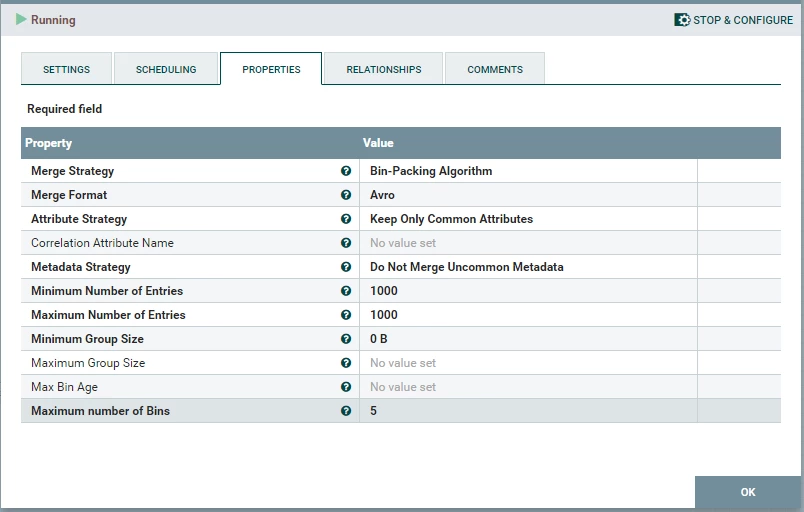Select the Attribute Strategy property name
This screenshot has width=804, height=512.
coord(79,219)
